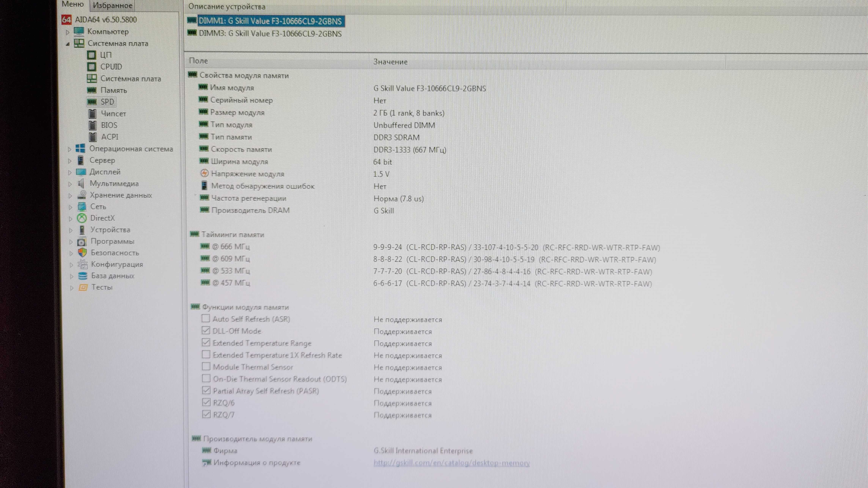This screenshot has height=488, width=868.
Task: Click the Конфигурация icon
Action: [83, 264]
